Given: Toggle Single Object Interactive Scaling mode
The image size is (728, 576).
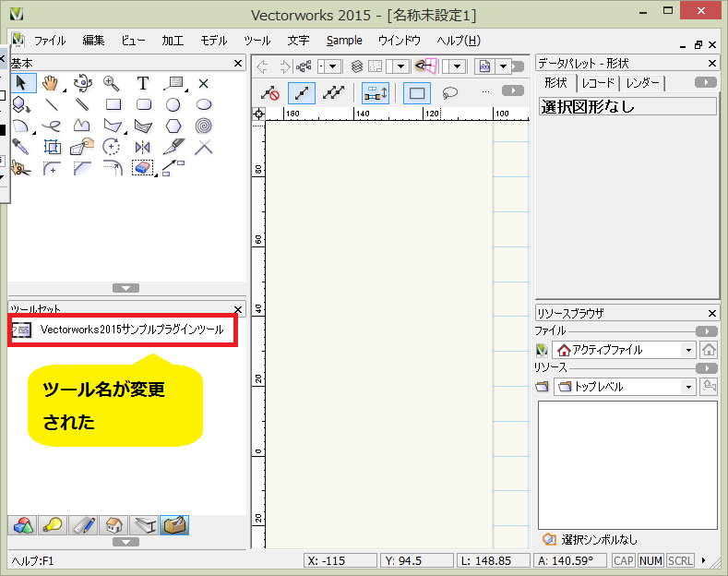Looking at the screenshot, I should pos(302,93).
